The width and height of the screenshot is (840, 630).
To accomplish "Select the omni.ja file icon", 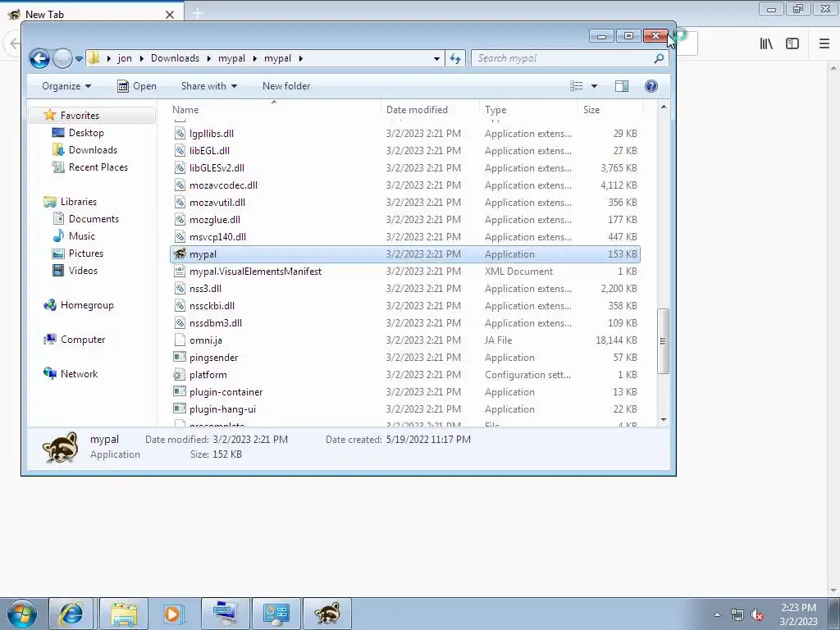I will tap(180, 340).
